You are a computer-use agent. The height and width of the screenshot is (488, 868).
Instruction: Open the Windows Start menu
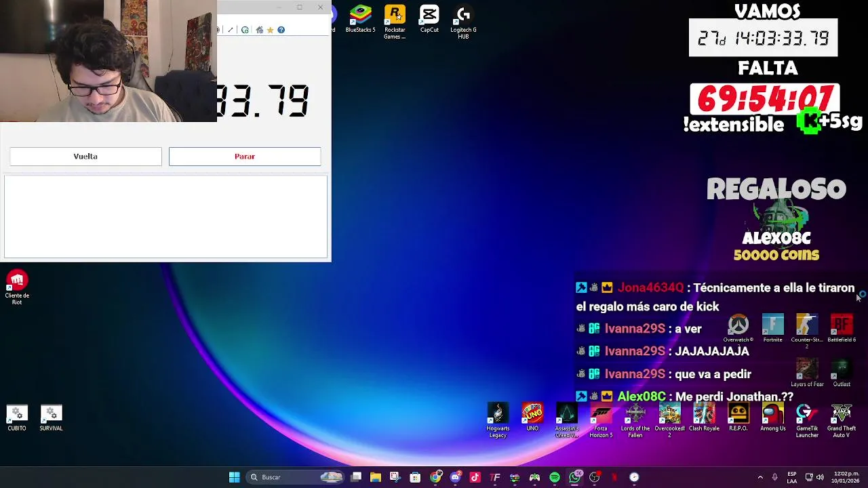click(x=234, y=477)
